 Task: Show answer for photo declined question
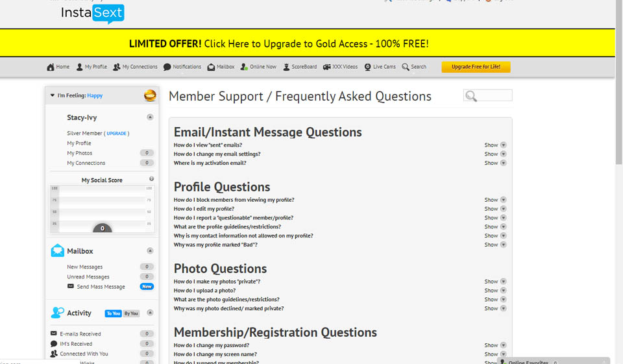tap(495, 308)
